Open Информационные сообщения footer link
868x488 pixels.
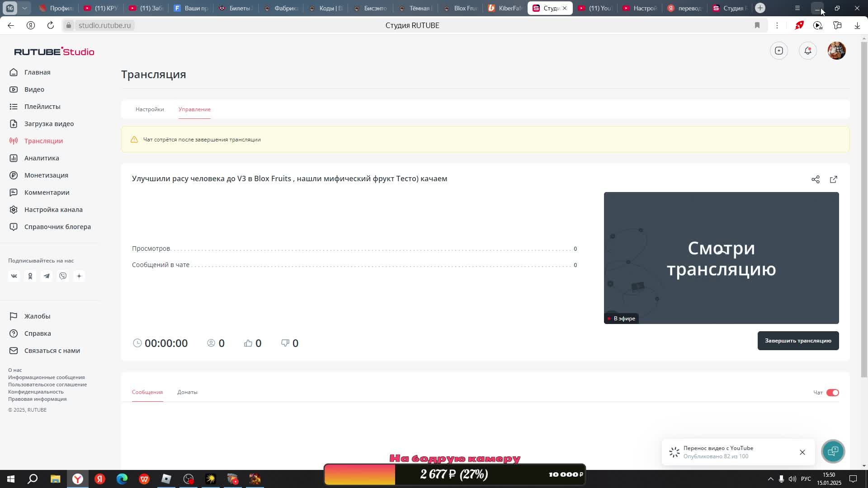click(46, 377)
